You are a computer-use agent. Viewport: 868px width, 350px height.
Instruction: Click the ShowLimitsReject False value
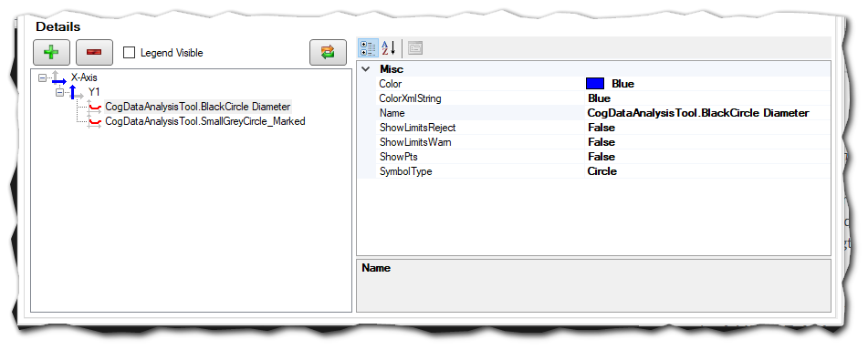pyautogui.click(x=601, y=128)
